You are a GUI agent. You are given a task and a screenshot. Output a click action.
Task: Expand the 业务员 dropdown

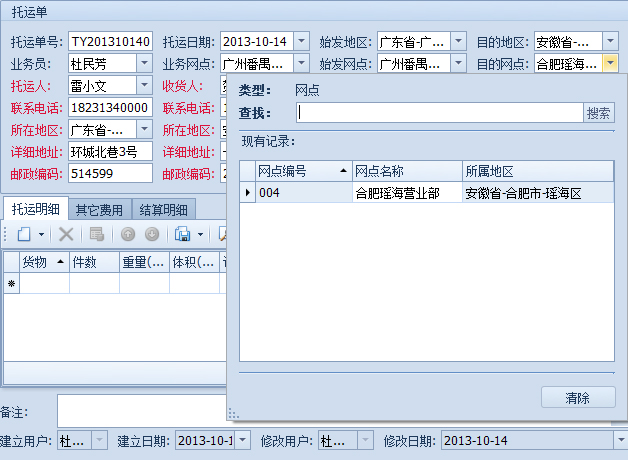point(143,64)
